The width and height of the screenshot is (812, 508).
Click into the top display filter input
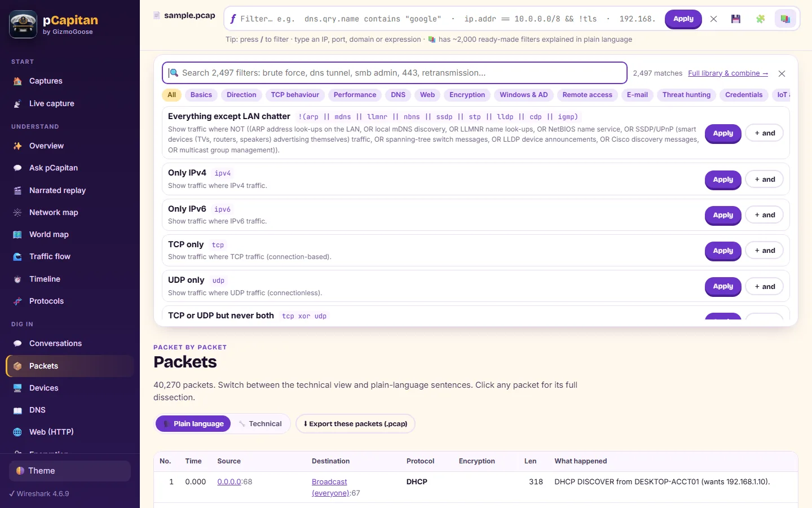point(448,19)
